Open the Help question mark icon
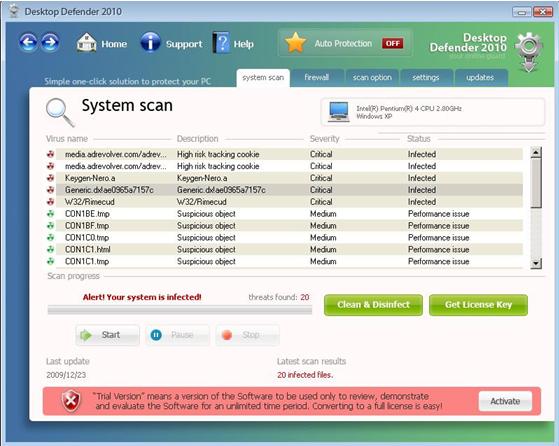The width and height of the screenshot is (559, 446). coord(221,43)
